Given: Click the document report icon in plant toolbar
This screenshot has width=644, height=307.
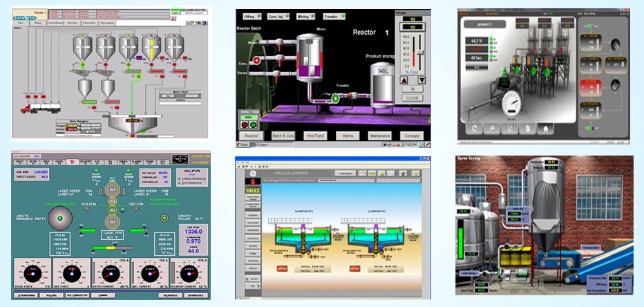Looking at the screenshot, I should 528,129.
